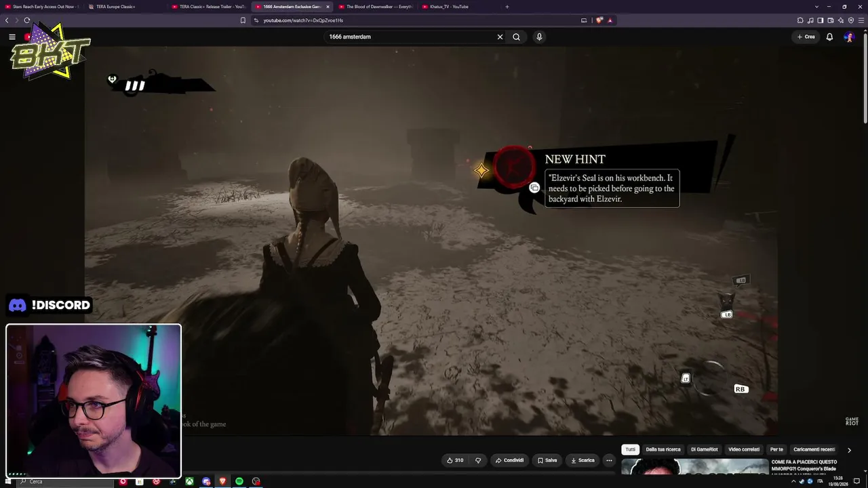
Task: Click the ITA keyboard language indicator
Action: [821, 481]
